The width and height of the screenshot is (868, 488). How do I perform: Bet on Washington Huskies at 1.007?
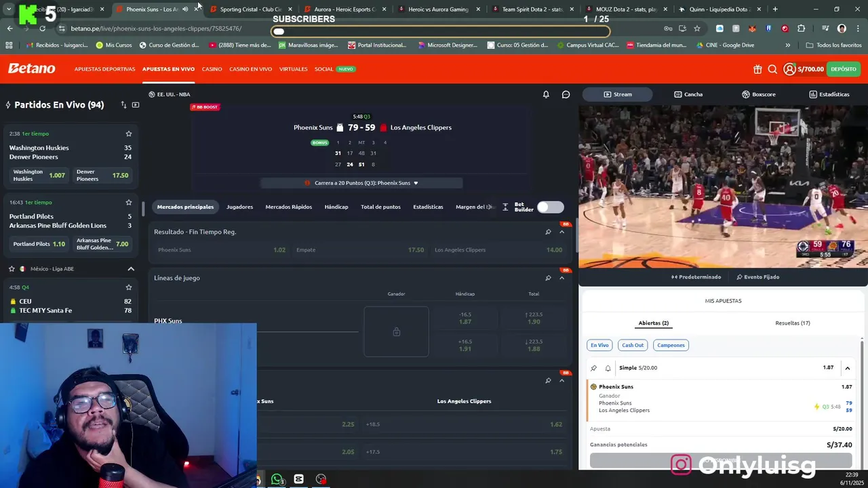click(x=39, y=176)
